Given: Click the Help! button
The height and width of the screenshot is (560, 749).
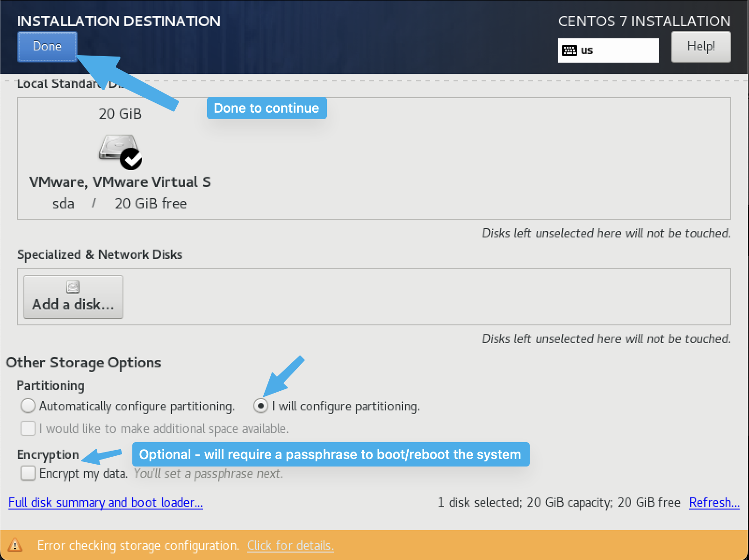Looking at the screenshot, I should tap(700, 46).
